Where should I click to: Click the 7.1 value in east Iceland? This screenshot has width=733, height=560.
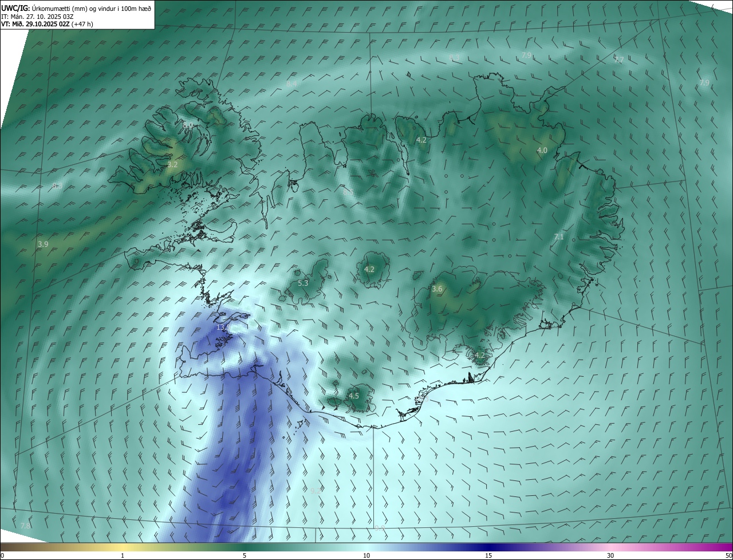[559, 237]
